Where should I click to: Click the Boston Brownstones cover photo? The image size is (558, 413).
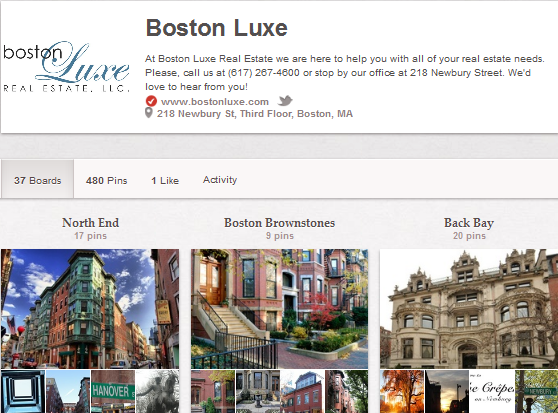279,309
